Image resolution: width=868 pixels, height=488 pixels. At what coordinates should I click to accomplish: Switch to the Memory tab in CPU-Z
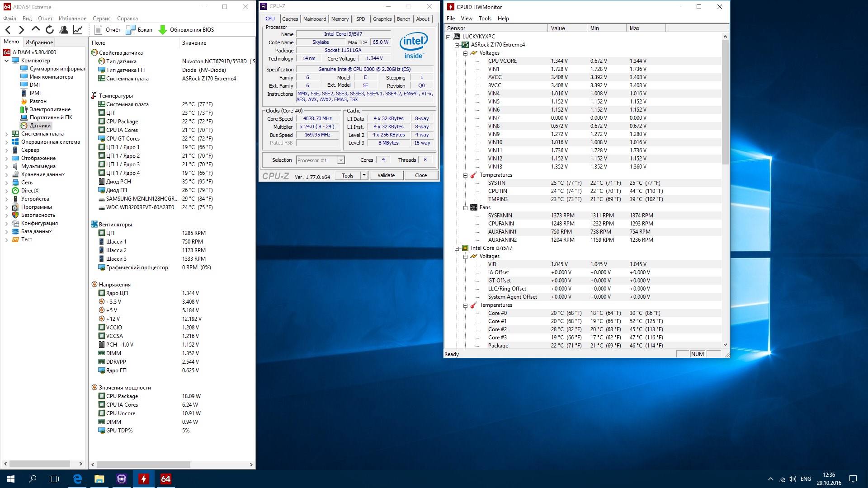[340, 19]
